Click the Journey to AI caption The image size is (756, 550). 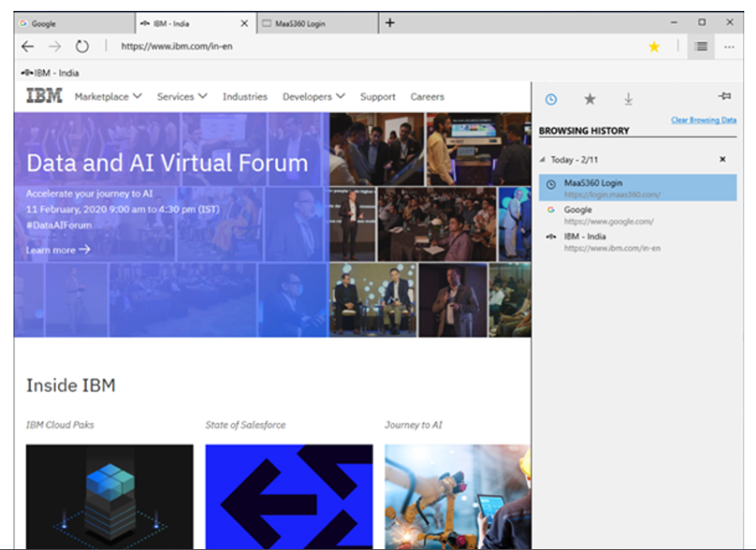(413, 425)
